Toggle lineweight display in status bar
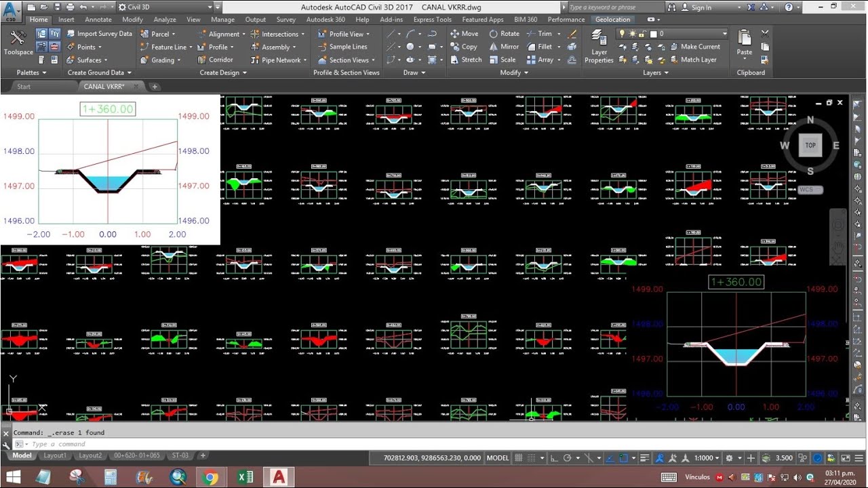This screenshot has width=868, height=488. pos(645,458)
